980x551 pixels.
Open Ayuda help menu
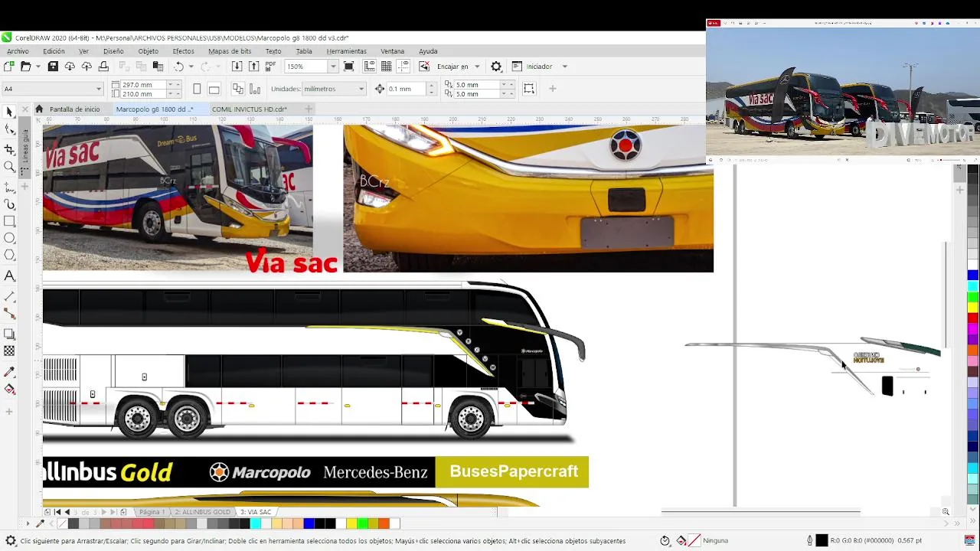428,51
